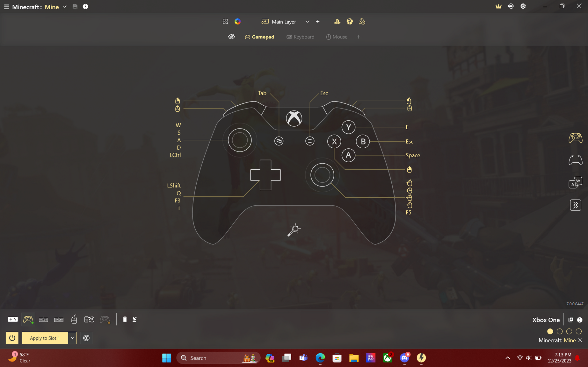Screen dimensions: 588x367
Task: Click the Xbox home button on the controller
Action: pyautogui.click(x=294, y=118)
